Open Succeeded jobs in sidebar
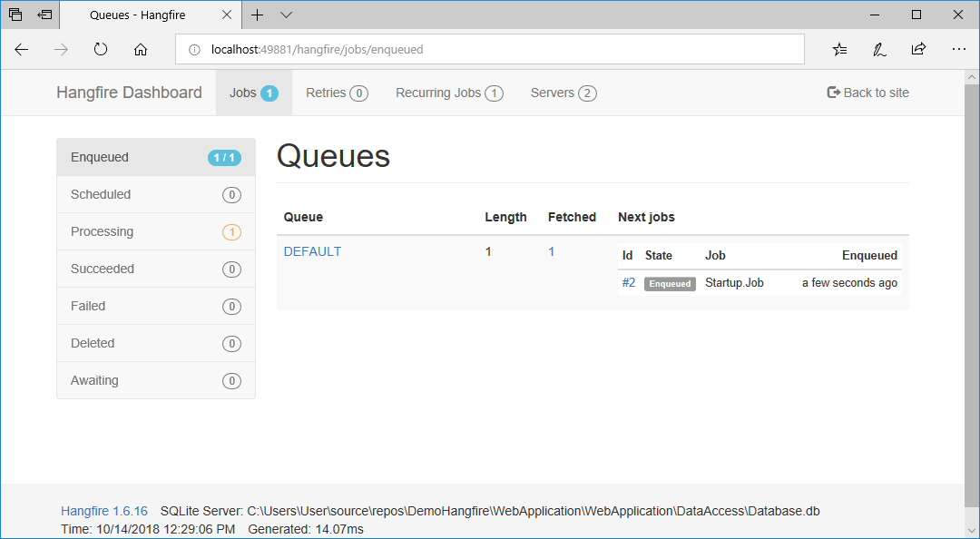Viewport: 980px width, 539px height. pyautogui.click(x=156, y=269)
